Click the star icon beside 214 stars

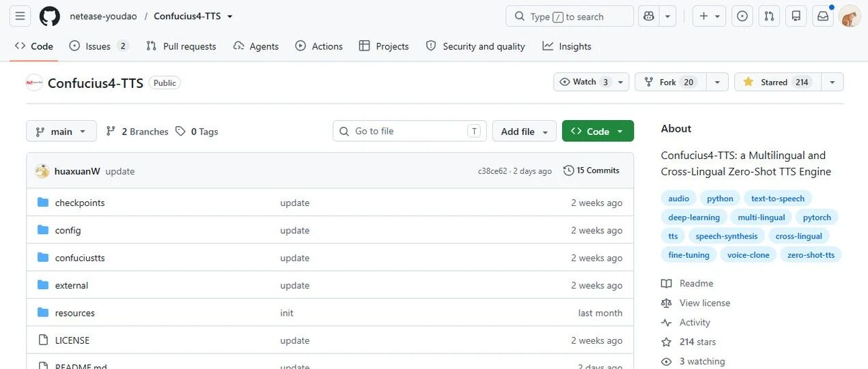(x=667, y=342)
